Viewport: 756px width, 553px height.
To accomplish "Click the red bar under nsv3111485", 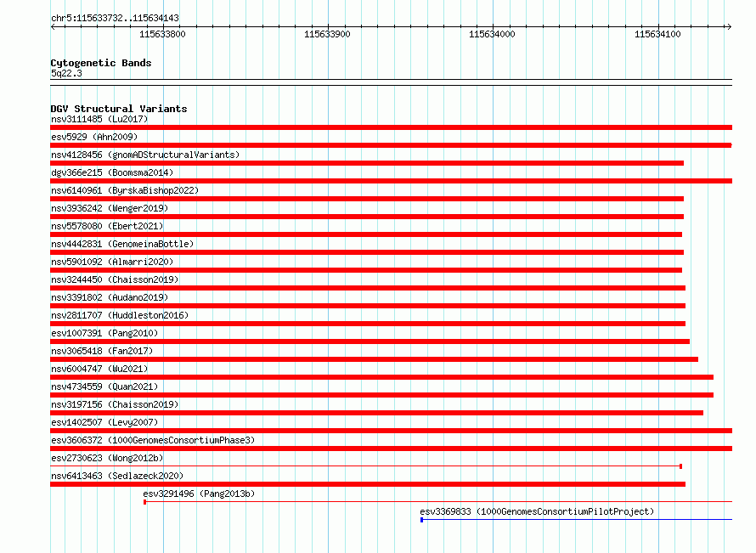I will click(x=391, y=127).
